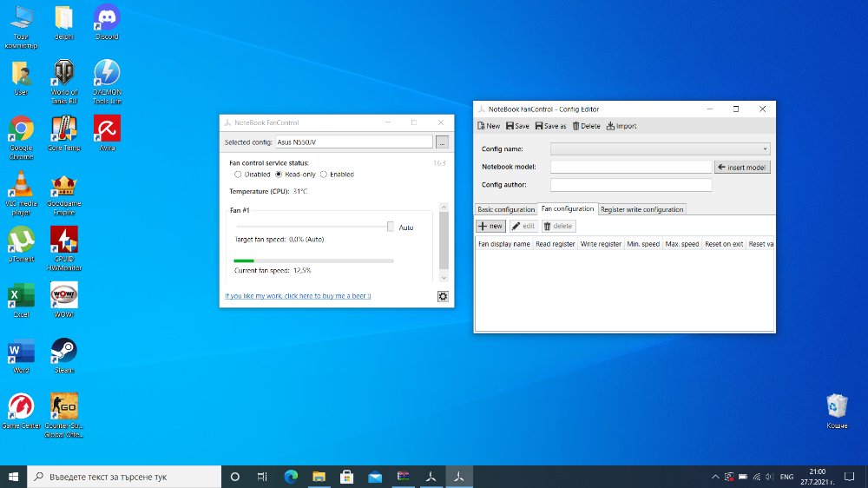Viewport: 868px width, 488px height.
Task: Click Delete in Config Editor toolbar
Action: (586, 126)
